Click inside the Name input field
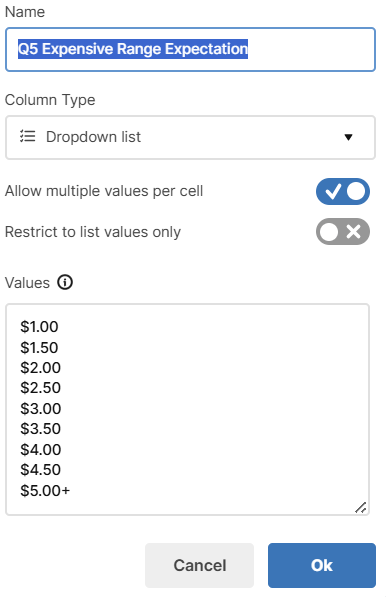 click(x=190, y=49)
